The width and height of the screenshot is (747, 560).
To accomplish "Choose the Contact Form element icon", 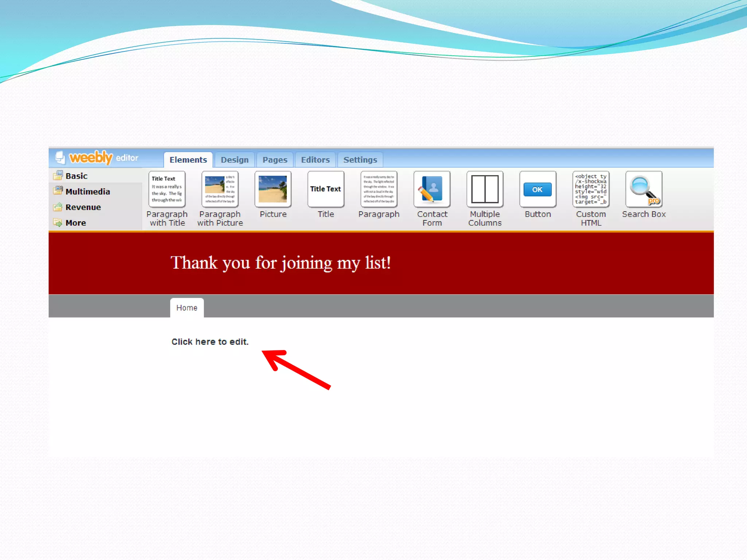I will [432, 189].
